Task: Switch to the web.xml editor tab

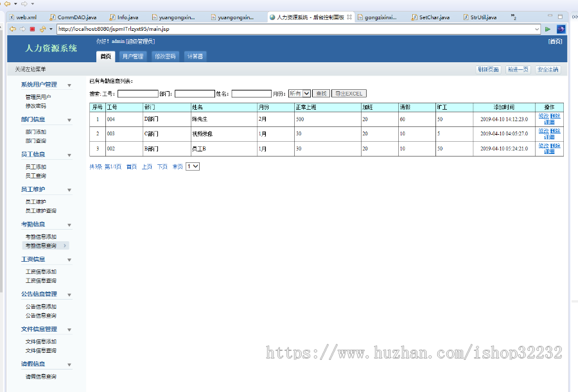Action: [23, 17]
